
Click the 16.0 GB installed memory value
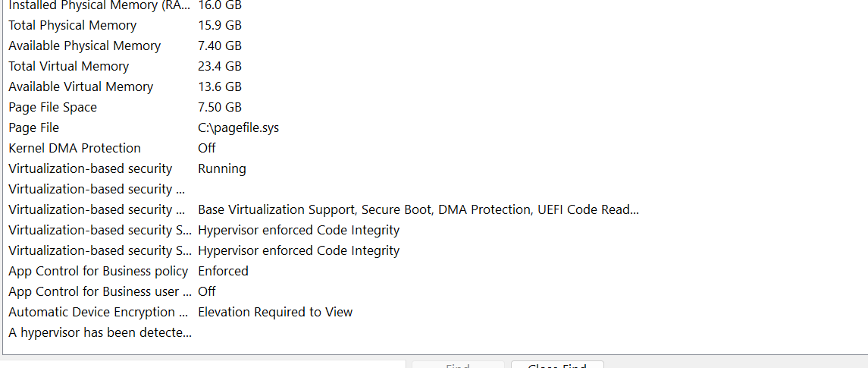click(x=220, y=5)
